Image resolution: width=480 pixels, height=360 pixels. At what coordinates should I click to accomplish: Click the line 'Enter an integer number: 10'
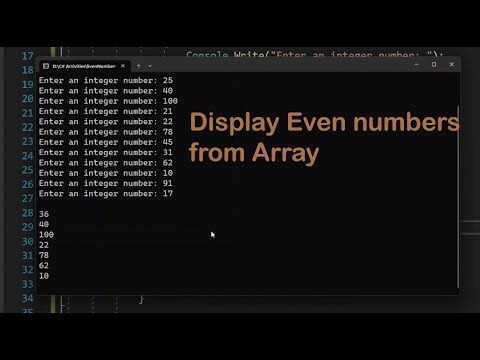[x=106, y=173]
